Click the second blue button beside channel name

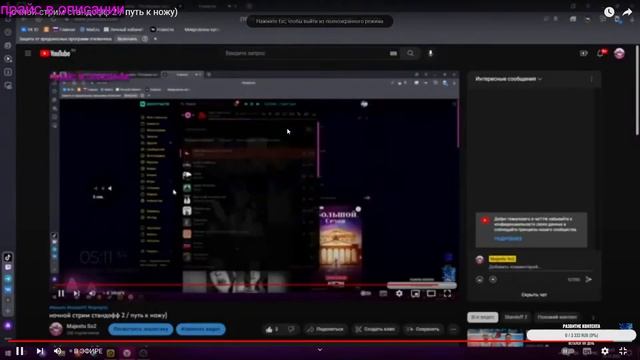(x=200, y=329)
